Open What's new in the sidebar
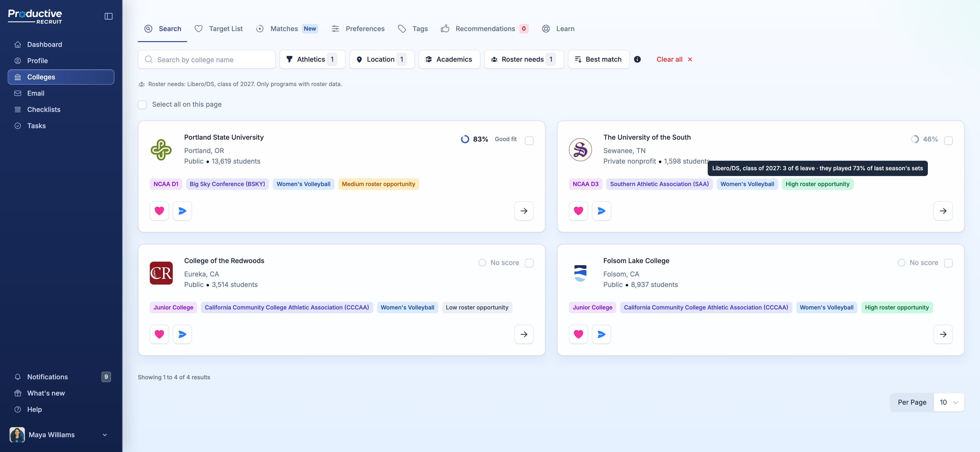This screenshot has height=452, width=980. point(61,393)
